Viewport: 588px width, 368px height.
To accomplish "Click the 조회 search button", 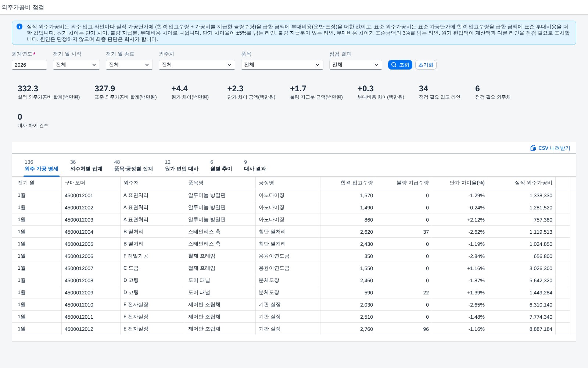I will coord(400,65).
